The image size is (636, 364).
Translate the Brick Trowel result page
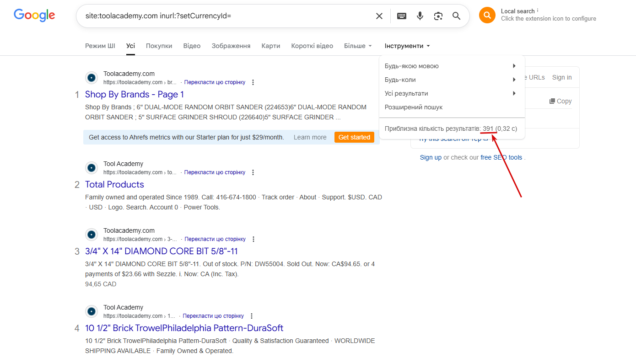(213, 316)
